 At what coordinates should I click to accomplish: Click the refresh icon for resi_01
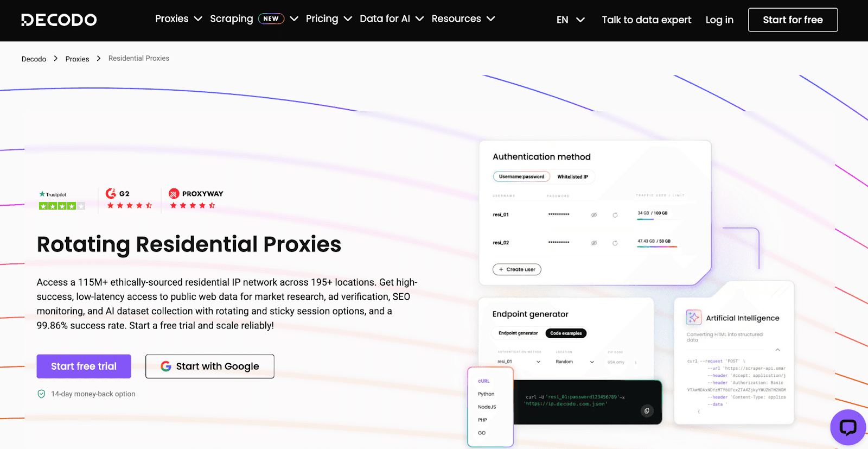tap(615, 215)
